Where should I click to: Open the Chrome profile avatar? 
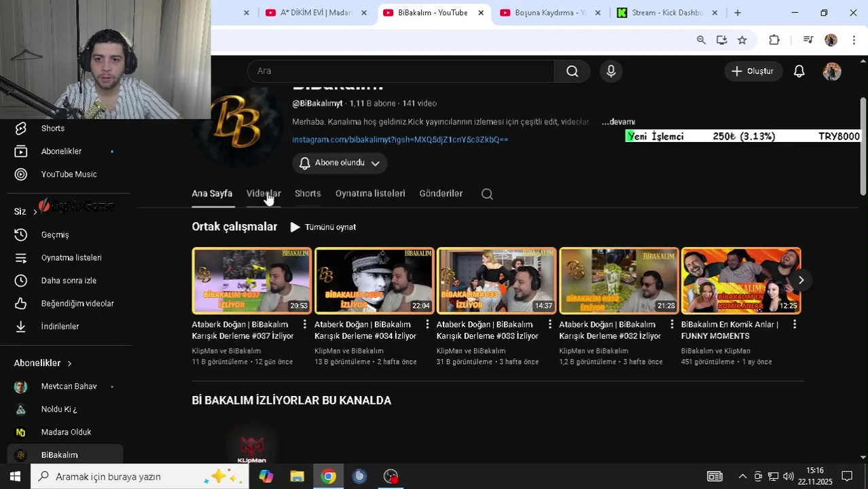(x=831, y=40)
